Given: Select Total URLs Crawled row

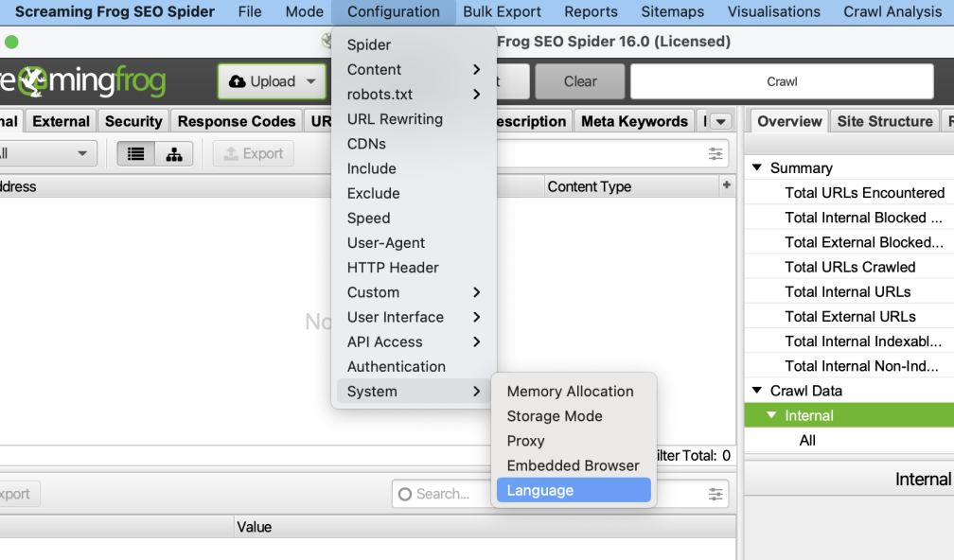Looking at the screenshot, I should 849,267.
